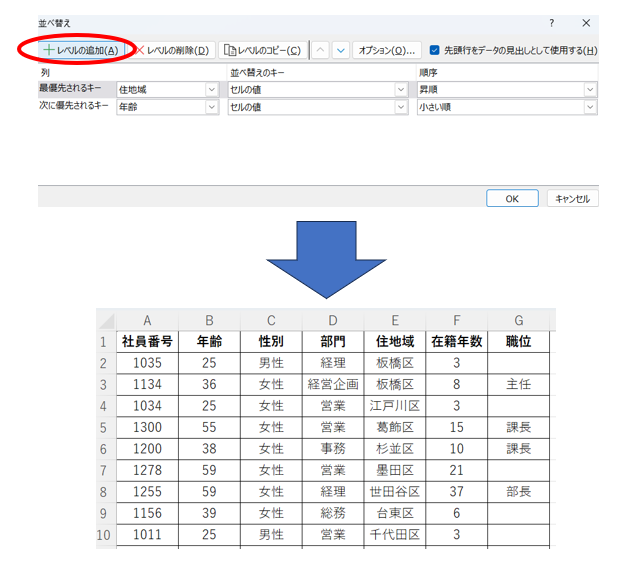Click the キャンセル button
The image size is (626, 574).
pos(573,198)
